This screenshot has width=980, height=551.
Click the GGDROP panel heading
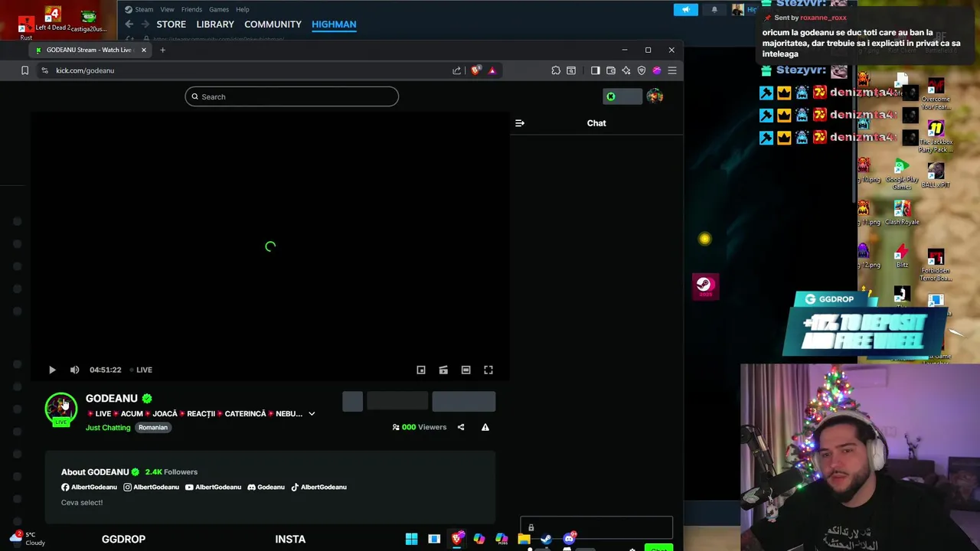point(123,539)
